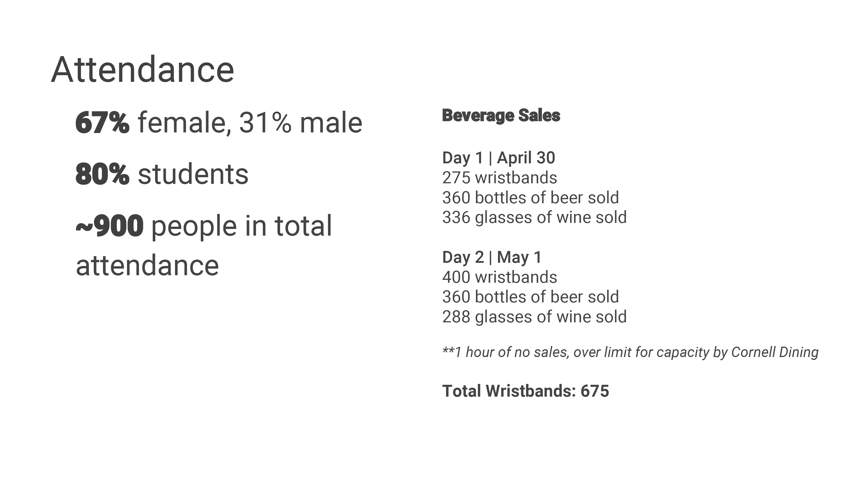Click the bold 80% figure

(102, 174)
